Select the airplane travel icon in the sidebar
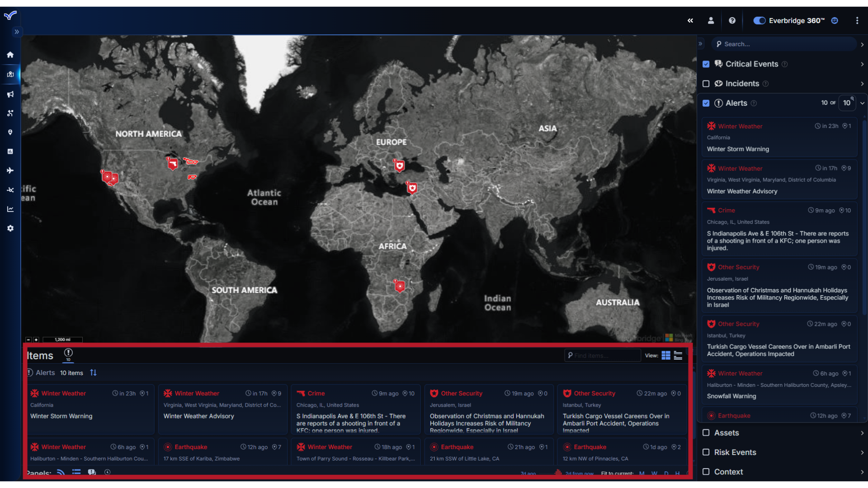This screenshot has width=868, height=488. point(10,170)
